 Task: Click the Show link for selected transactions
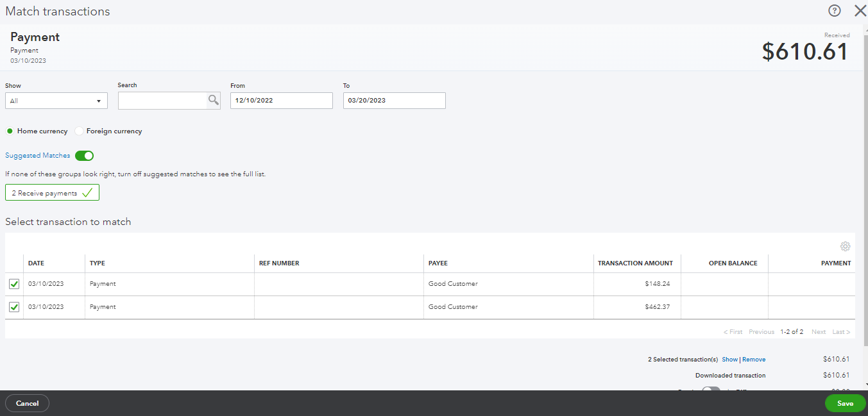pos(729,360)
